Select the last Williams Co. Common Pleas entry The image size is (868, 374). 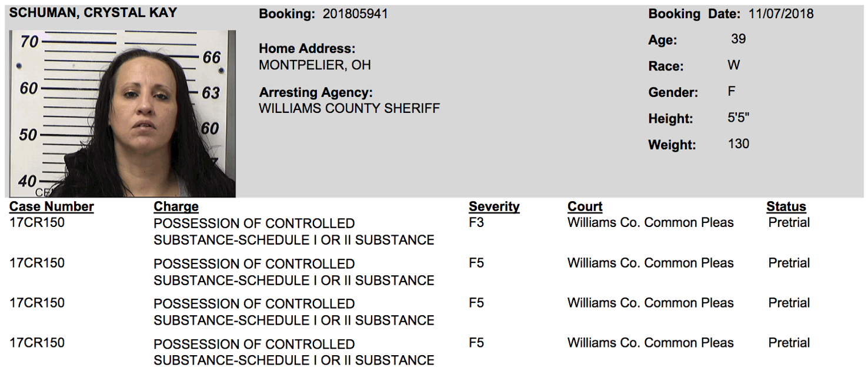tap(650, 343)
